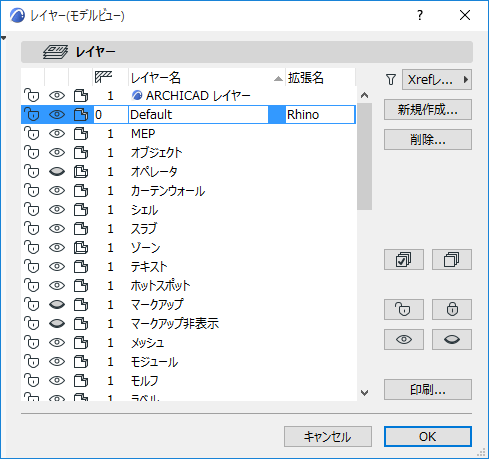Click the Lock layers button
This screenshot has width=489, height=459.
click(452, 309)
